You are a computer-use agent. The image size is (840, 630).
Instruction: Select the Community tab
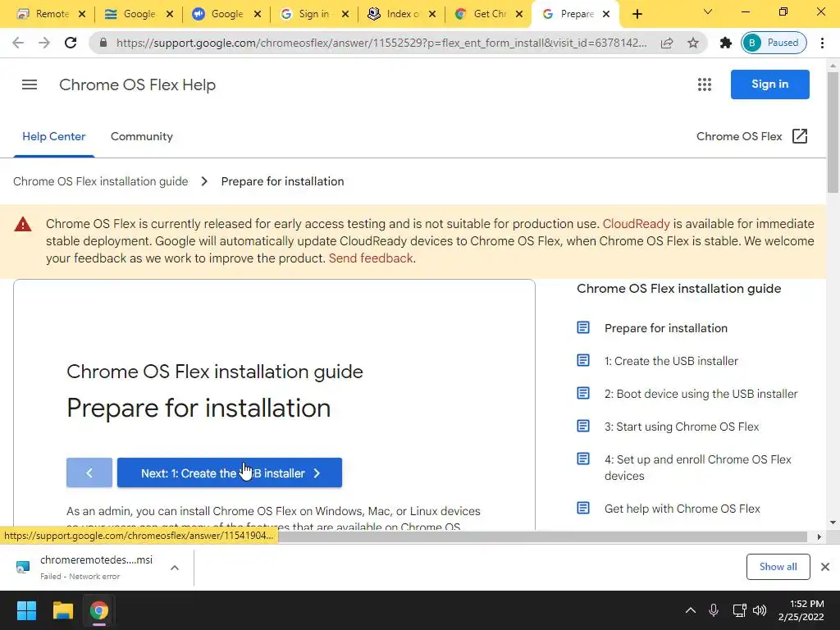point(141,137)
